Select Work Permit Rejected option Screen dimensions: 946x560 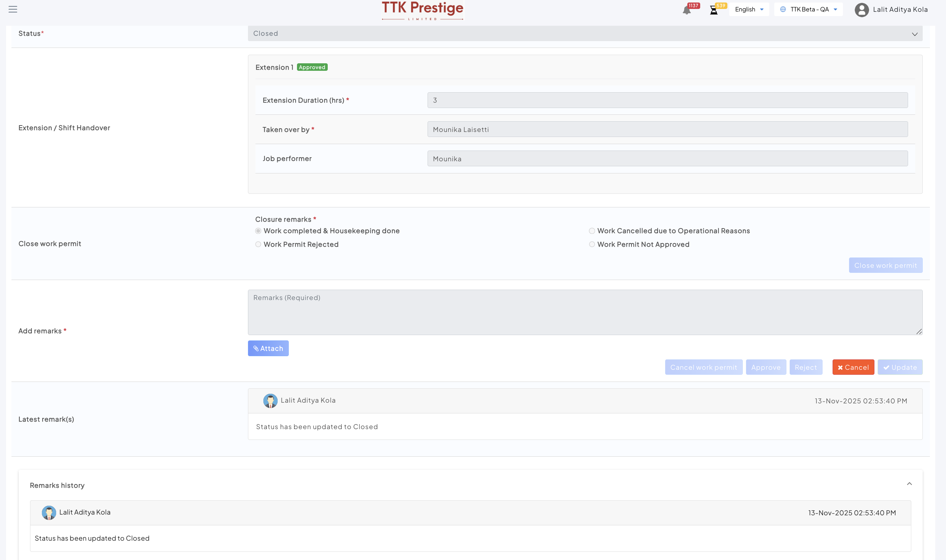[258, 245]
